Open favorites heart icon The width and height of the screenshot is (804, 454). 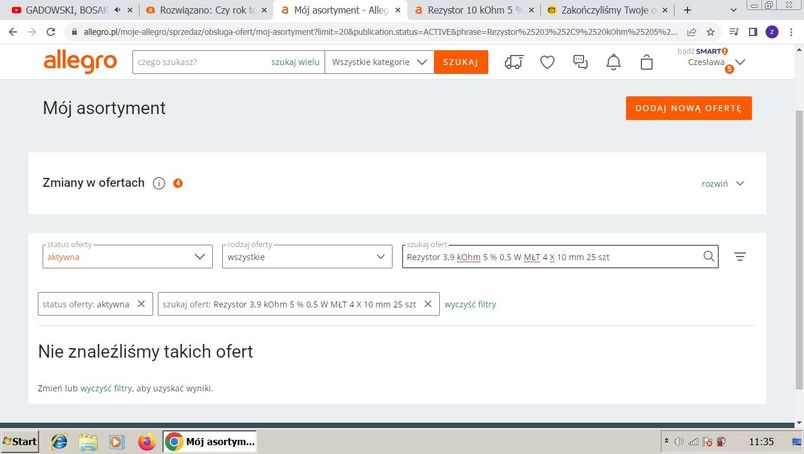(x=547, y=62)
